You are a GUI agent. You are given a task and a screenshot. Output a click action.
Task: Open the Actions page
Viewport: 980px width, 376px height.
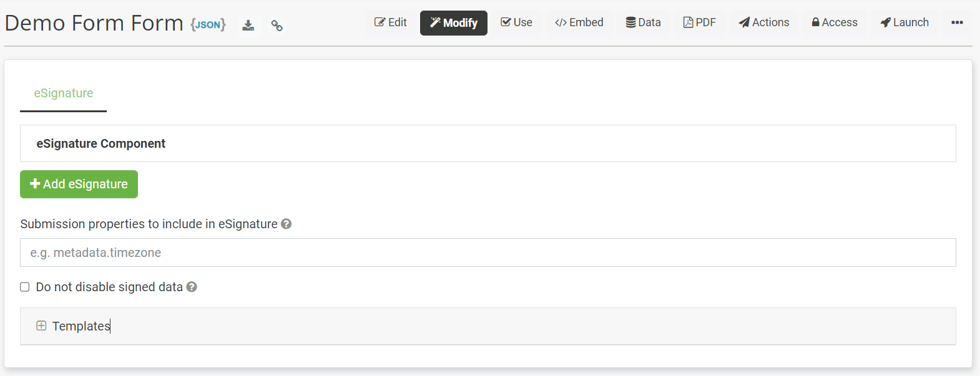tap(764, 22)
